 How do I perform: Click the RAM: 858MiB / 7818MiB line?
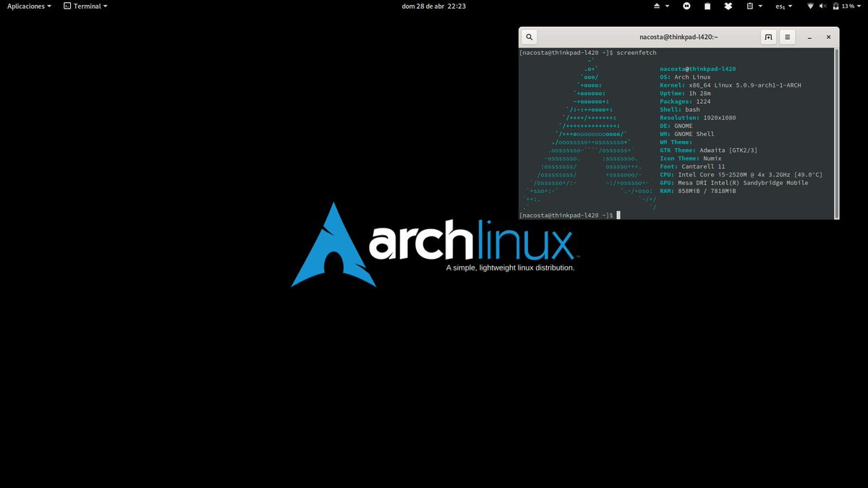click(697, 191)
